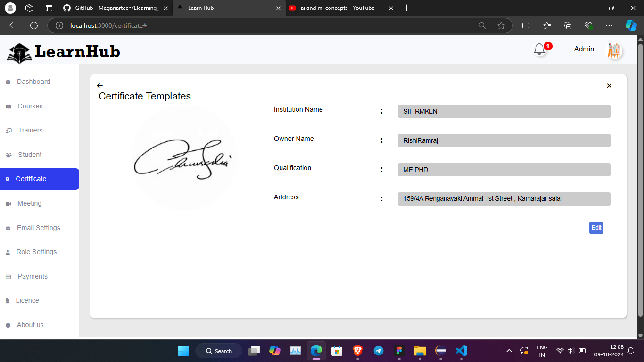The height and width of the screenshot is (362, 644).
Task: Click the Payments card icon
Action: tap(8, 276)
